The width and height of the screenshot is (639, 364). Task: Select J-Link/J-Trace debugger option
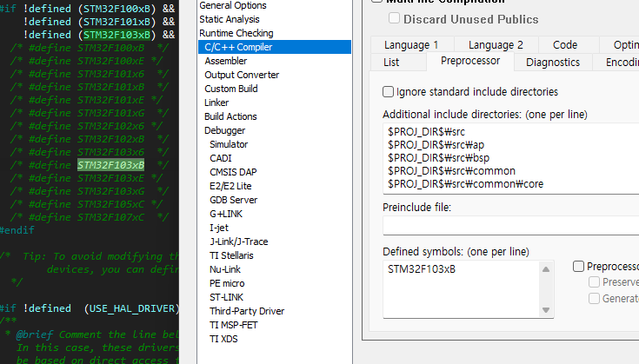coord(239,242)
